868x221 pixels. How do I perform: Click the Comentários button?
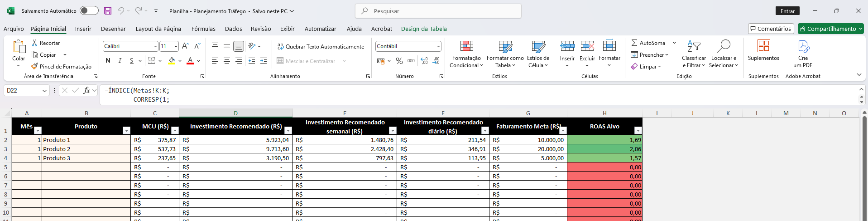[771, 29]
